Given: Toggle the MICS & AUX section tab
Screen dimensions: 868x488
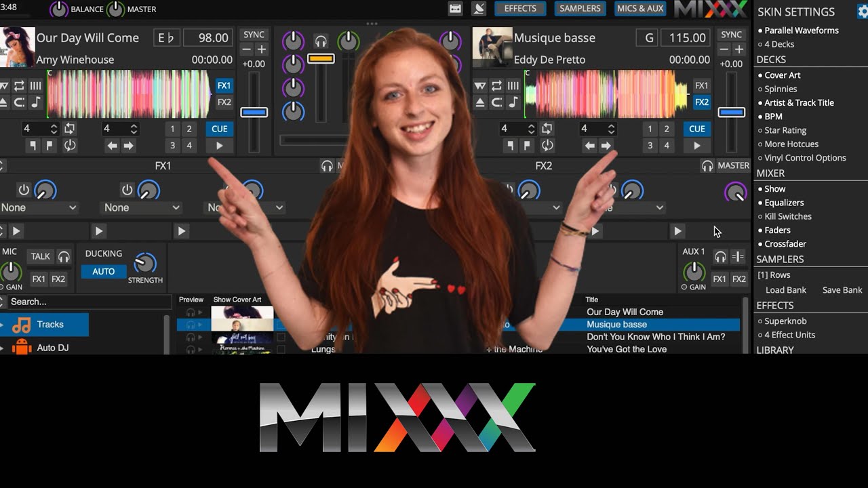Looking at the screenshot, I should pos(640,9).
